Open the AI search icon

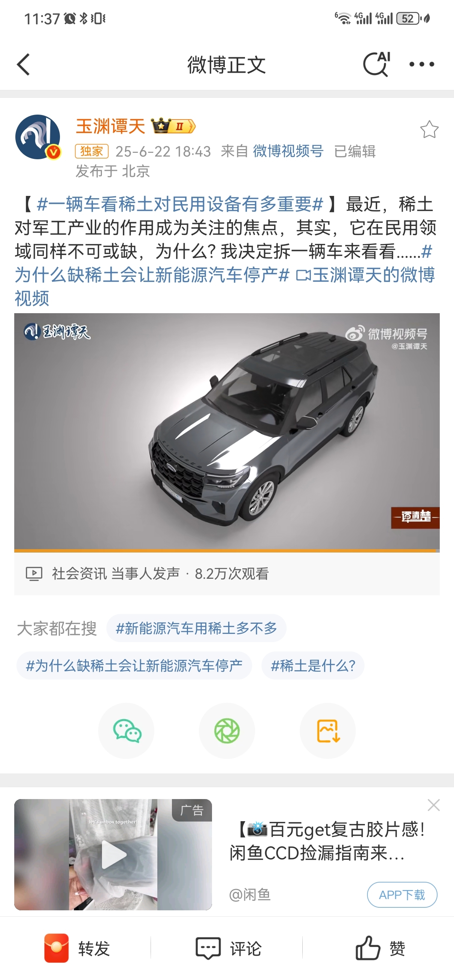click(377, 64)
